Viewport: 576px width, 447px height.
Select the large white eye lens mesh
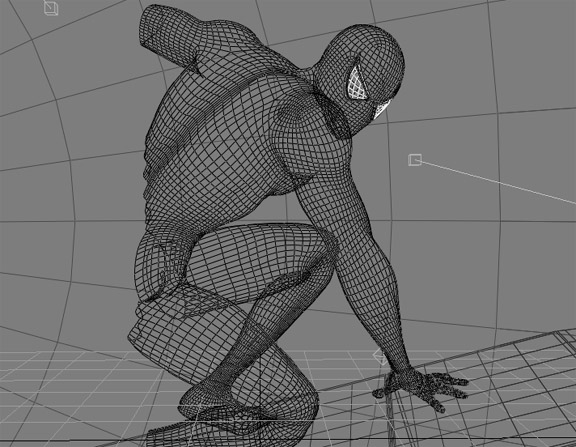(x=357, y=84)
